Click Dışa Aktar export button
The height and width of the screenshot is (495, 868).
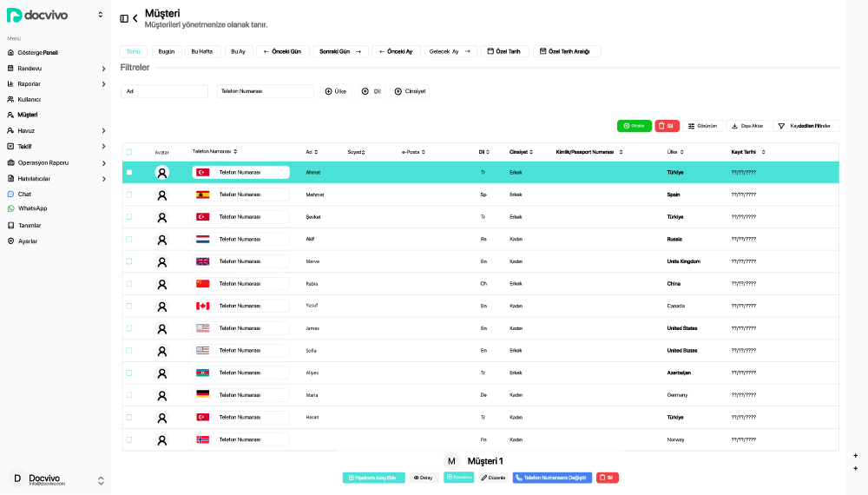tap(747, 126)
